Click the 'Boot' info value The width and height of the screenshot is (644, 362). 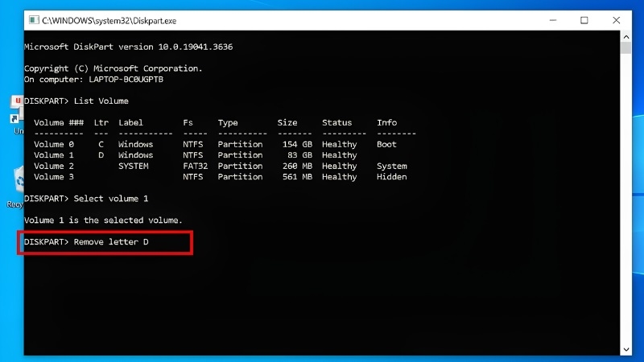coord(387,145)
